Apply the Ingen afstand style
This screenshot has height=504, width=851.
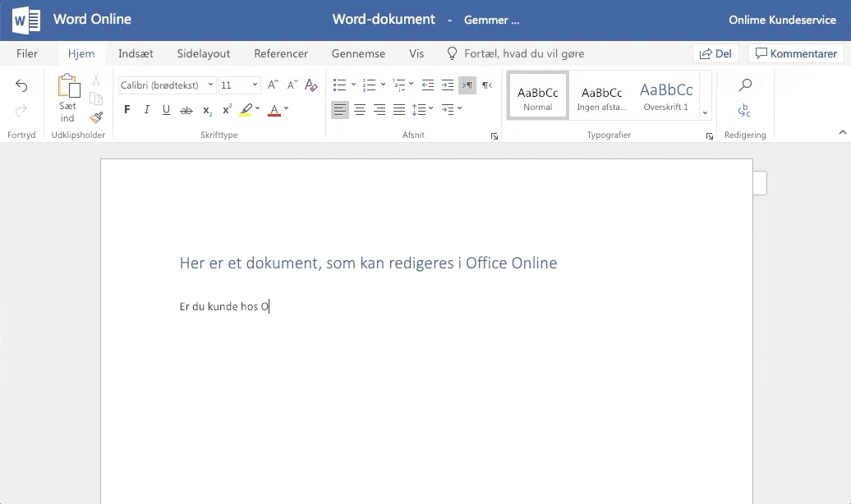tap(602, 95)
